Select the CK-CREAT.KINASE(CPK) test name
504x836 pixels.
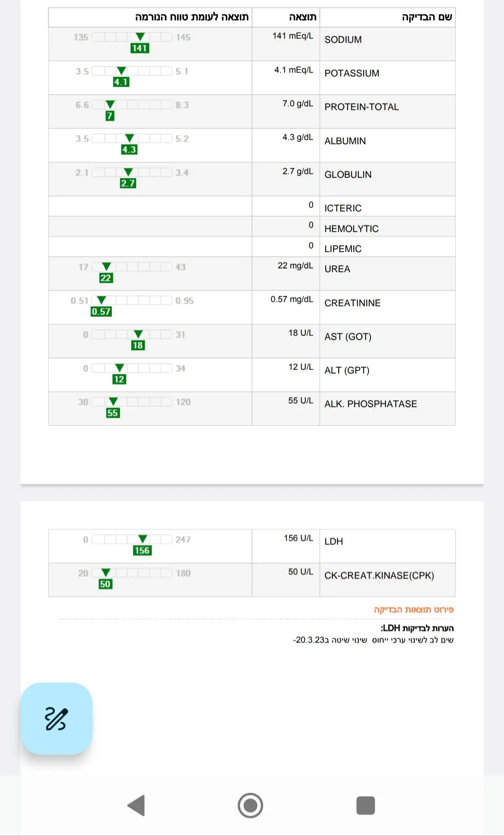pyautogui.click(x=379, y=575)
